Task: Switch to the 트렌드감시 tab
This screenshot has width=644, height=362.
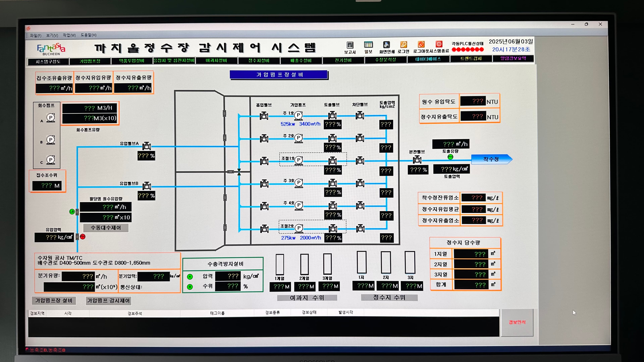Action: point(471,59)
